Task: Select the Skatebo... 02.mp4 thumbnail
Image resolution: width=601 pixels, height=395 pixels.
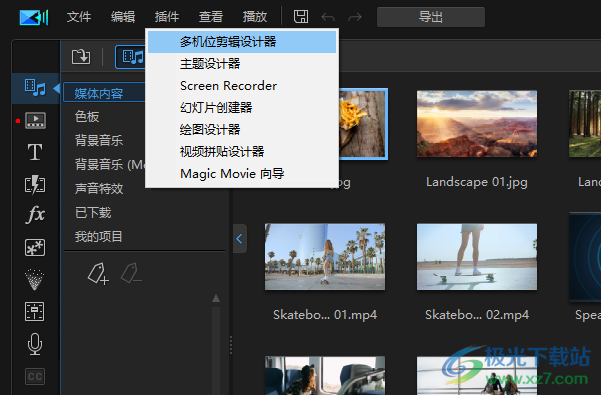Action: (x=477, y=257)
